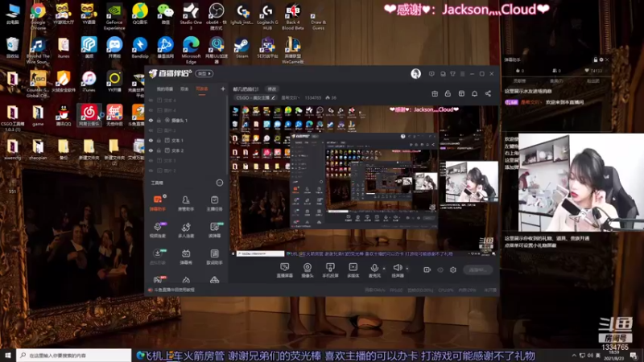
Task: Open the Steam desktop shortcut
Action: point(242,48)
